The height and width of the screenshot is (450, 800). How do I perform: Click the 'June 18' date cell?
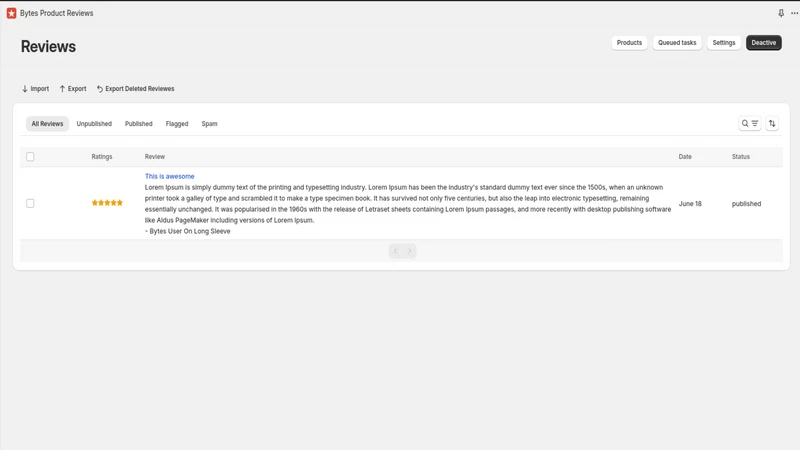(x=690, y=204)
